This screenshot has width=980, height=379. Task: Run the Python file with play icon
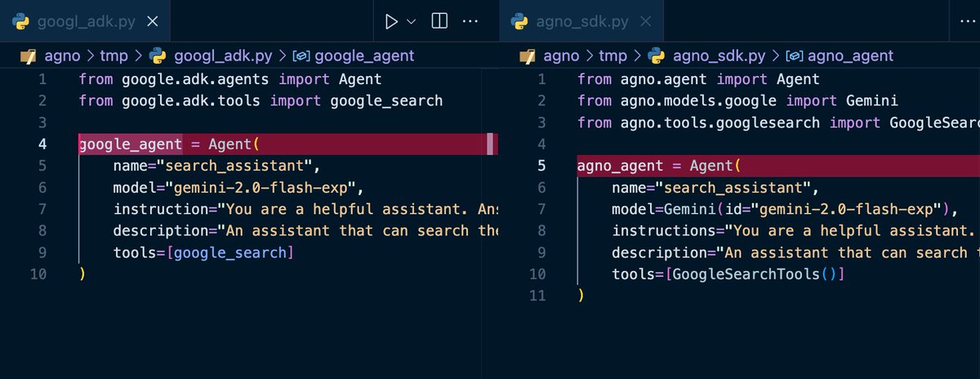(391, 22)
